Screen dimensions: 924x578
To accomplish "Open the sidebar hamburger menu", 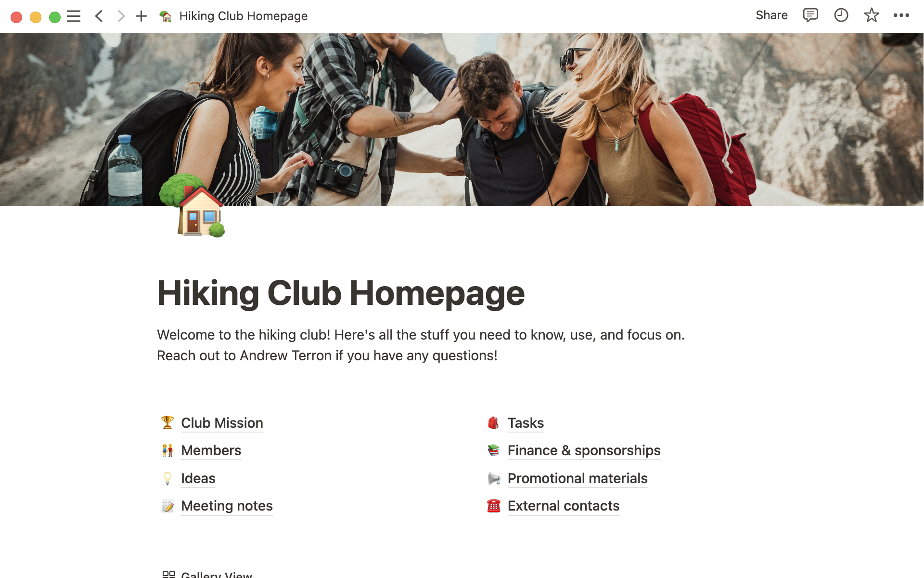I will (74, 16).
